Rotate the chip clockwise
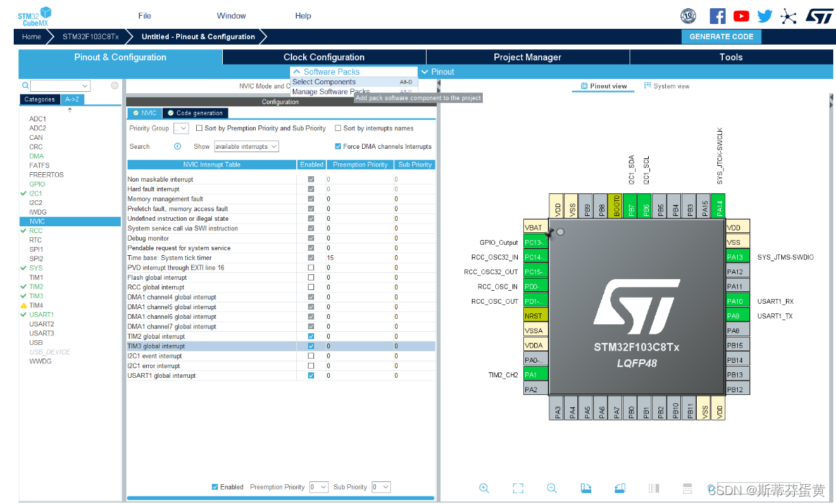Viewport: 836px width, 504px height. click(586, 488)
